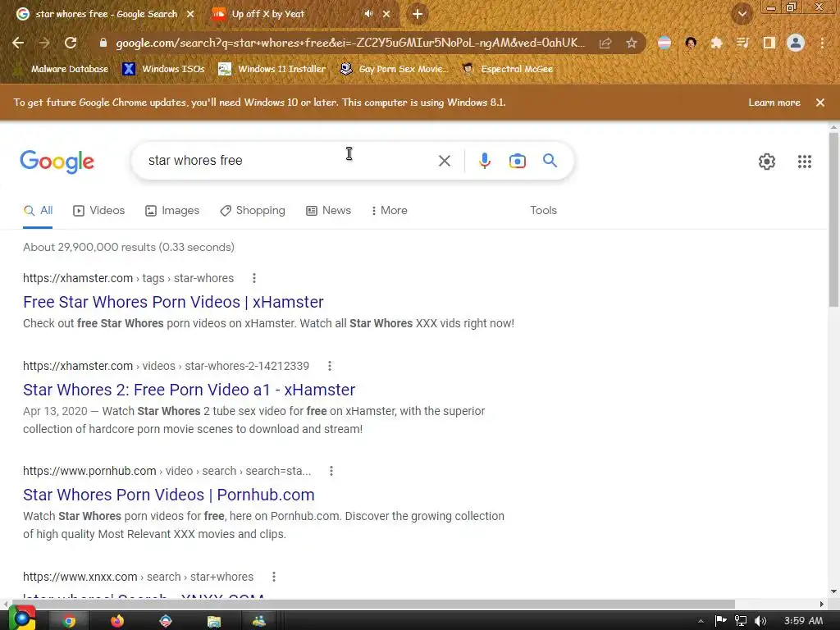Submit search with the magnifier button

click(550, 160)
